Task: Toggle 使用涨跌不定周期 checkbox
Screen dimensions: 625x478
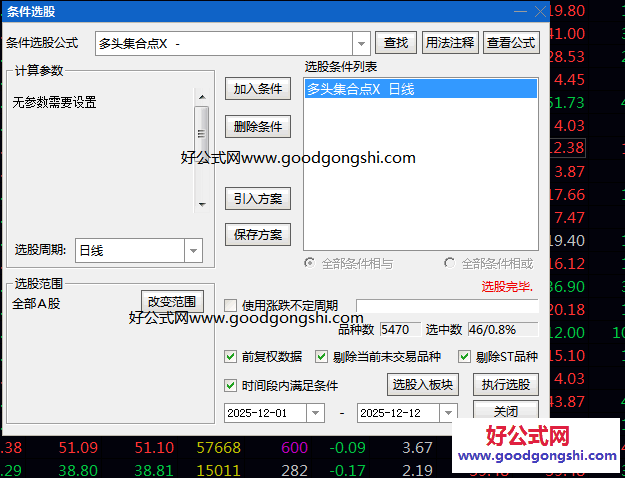Action: coord(230,306)
